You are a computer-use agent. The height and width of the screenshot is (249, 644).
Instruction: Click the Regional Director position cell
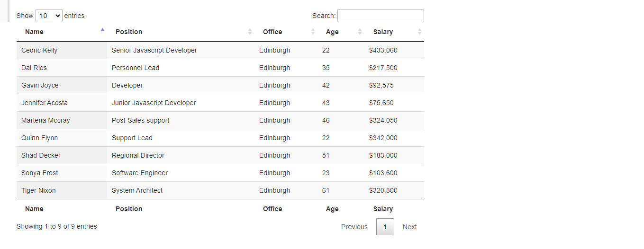[x=138, y=155]
